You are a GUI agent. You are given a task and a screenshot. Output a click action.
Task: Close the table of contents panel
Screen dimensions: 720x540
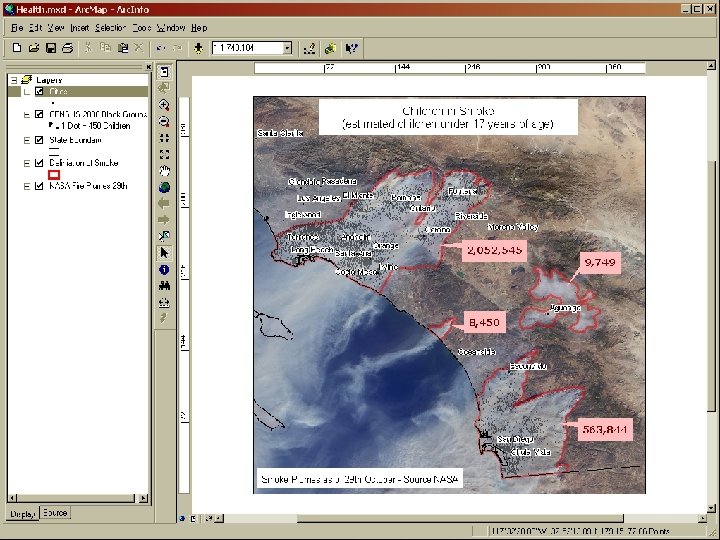(x=148, y=67)
